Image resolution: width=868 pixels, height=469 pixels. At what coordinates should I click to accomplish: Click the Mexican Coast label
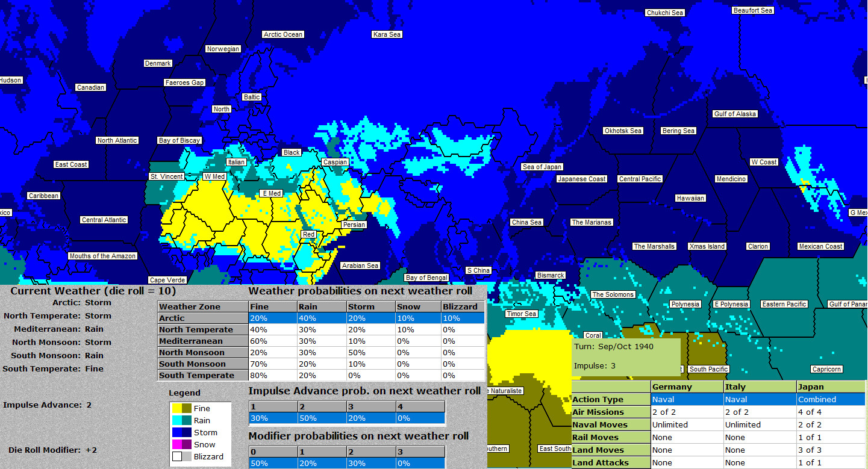(820, 246)
